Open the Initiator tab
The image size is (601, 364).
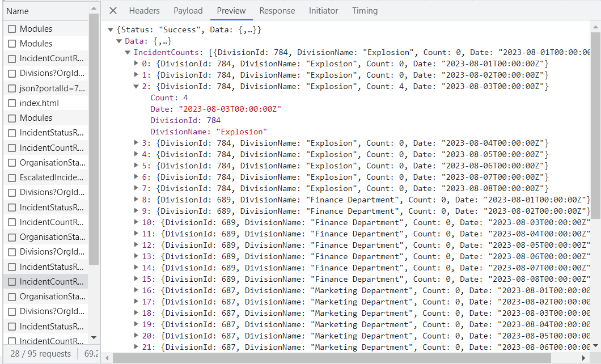[x=323, y=11]
